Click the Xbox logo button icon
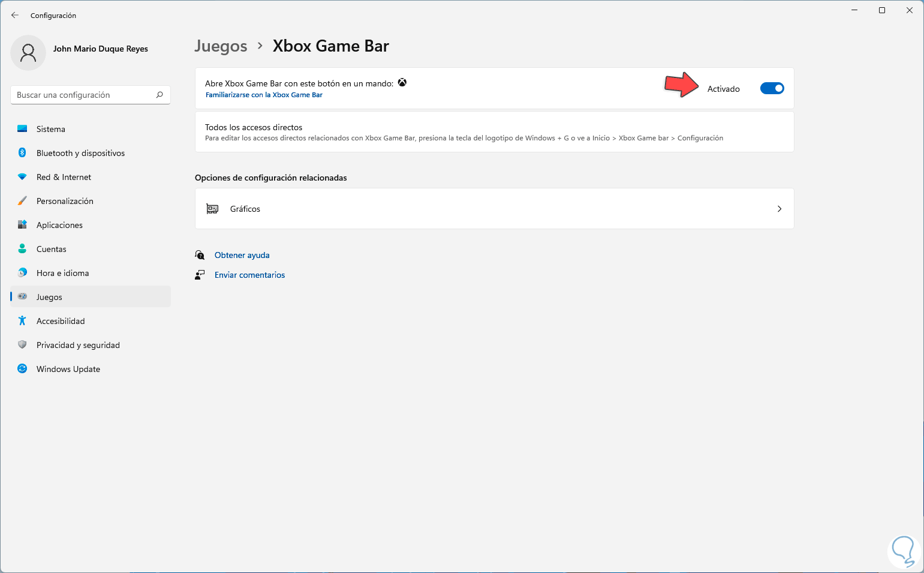 (x=402, y=83)
